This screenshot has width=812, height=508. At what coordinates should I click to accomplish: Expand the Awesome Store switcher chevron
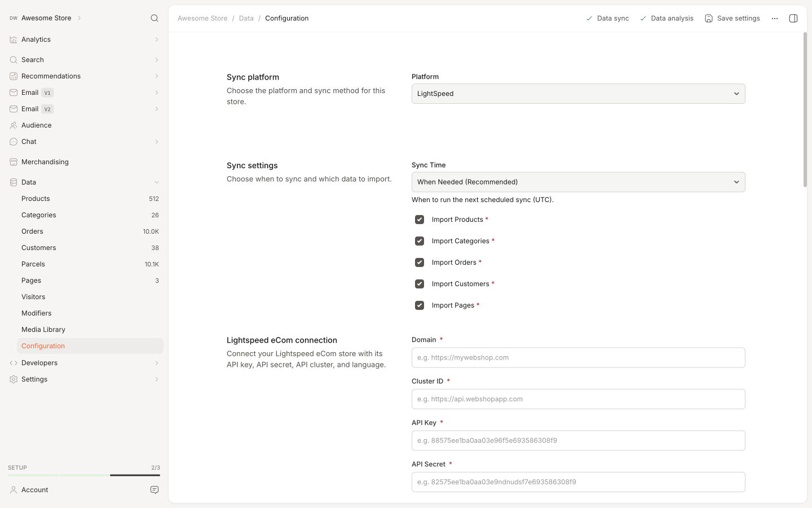79,18
